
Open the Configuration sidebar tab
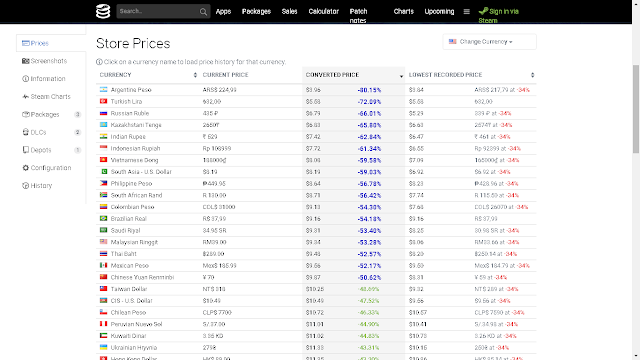(51, 168)
